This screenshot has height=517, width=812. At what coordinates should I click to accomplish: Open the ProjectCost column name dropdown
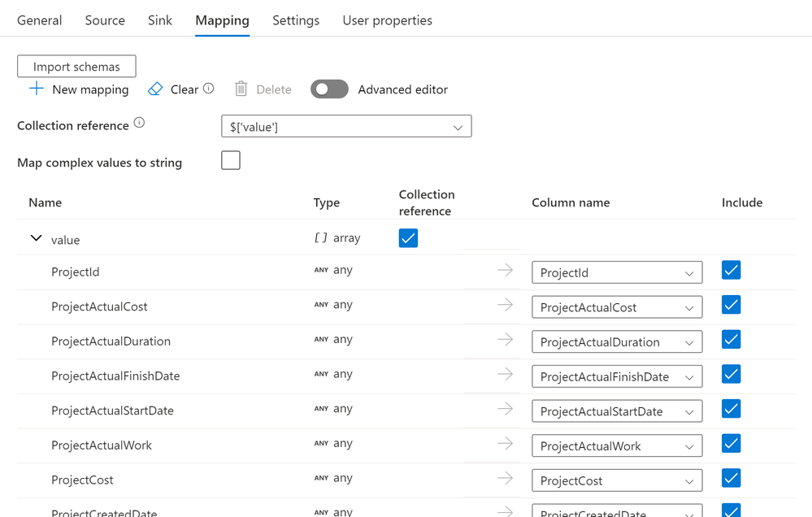click(x=617, y=480)
